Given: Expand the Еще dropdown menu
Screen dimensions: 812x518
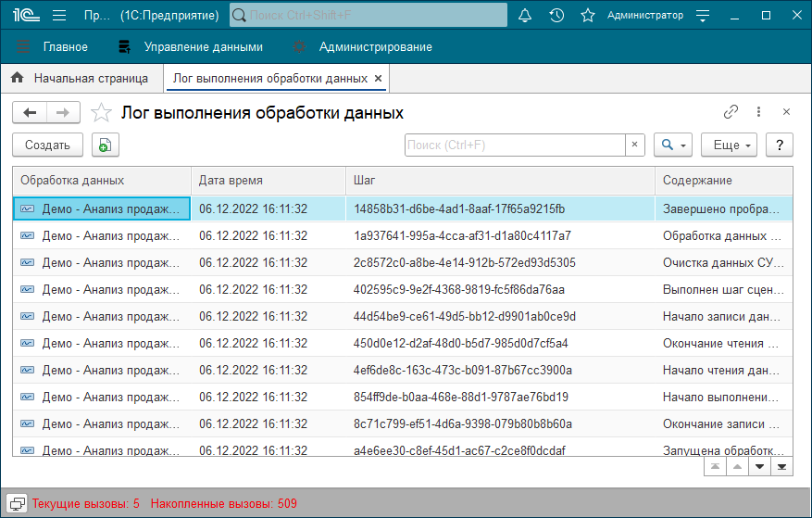Looking at the screenshot, I should 730,145.
